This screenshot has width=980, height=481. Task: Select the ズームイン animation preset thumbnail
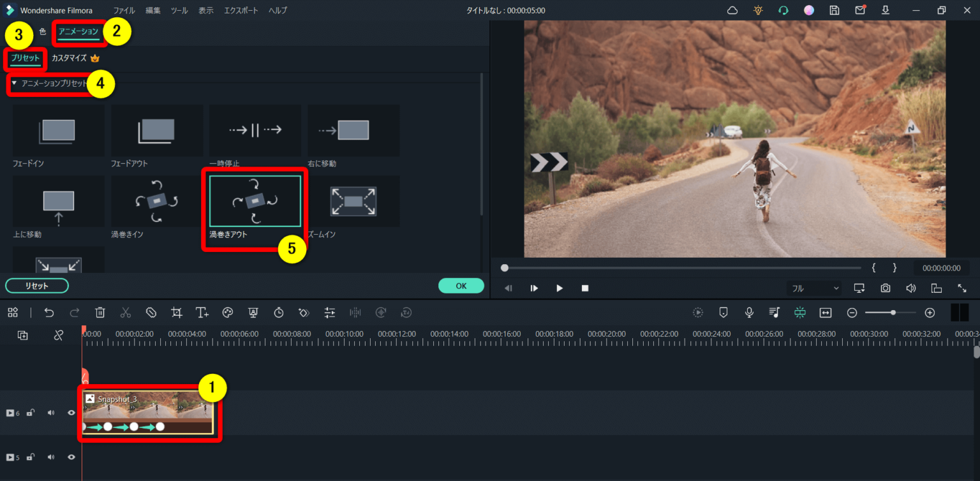tap(353, 202)
